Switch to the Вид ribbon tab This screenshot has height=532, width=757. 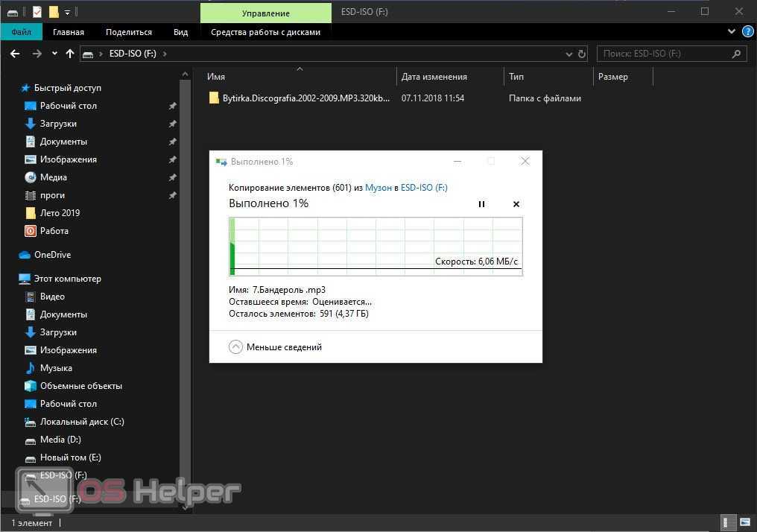tap(180, 32)
